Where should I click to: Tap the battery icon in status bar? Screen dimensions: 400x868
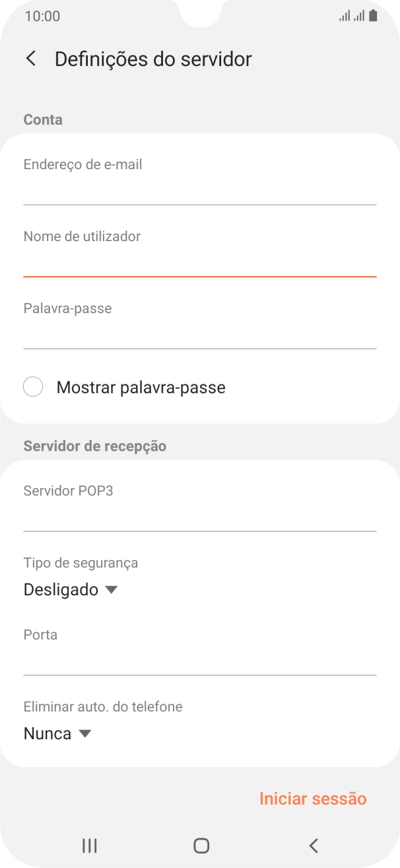coord(374,16)
